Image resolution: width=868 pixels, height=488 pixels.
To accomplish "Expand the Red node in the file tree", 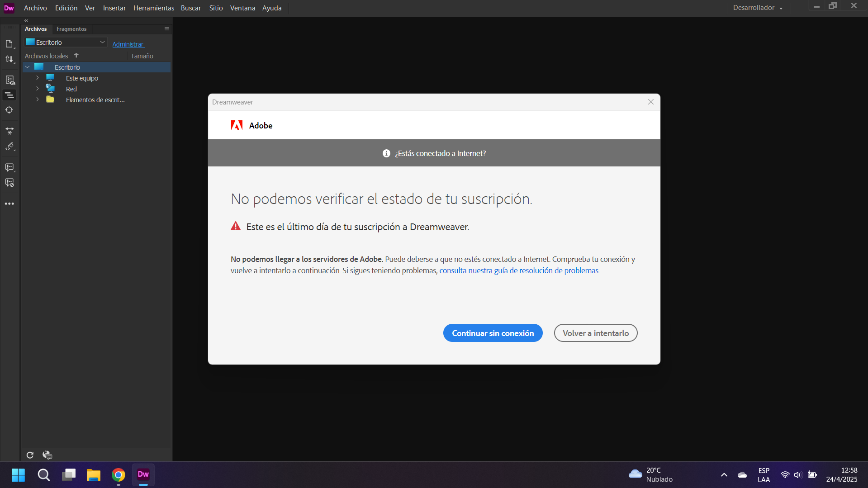I will click(x=37, y=89).
